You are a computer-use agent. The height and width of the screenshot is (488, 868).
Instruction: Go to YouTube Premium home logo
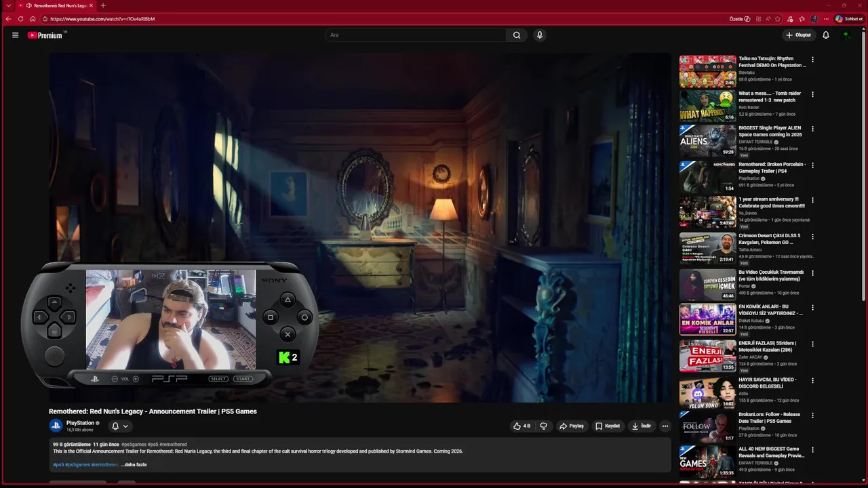click(x=46, y=35)
